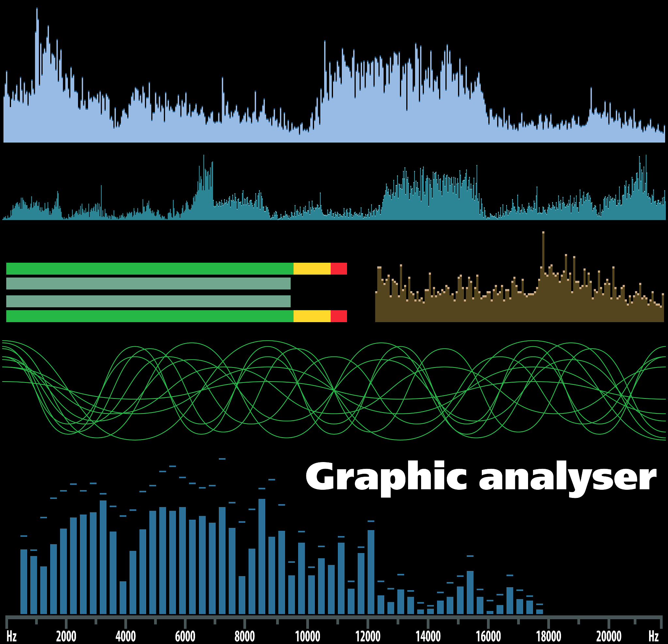Viewport: 668px width, 644px height.
Task: Click the 20000 Hz axis label
Action: (609, 636)
